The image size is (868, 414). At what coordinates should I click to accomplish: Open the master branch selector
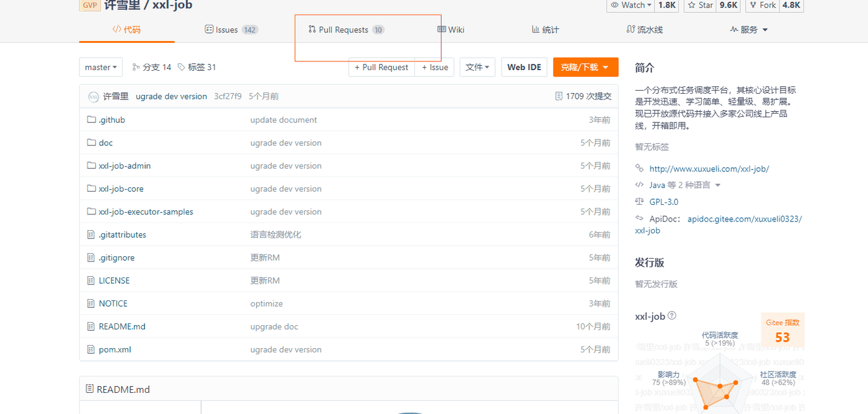pos(101,67)
